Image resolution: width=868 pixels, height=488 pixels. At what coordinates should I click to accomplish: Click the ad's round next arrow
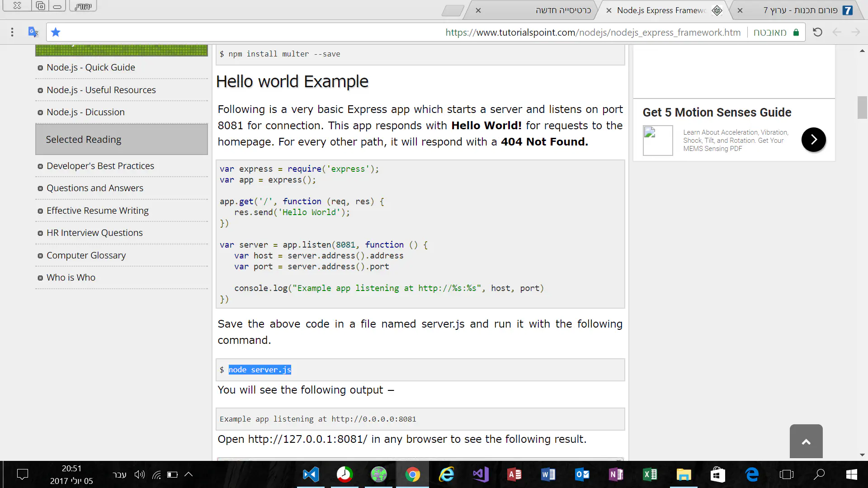(x=813, y=140)
